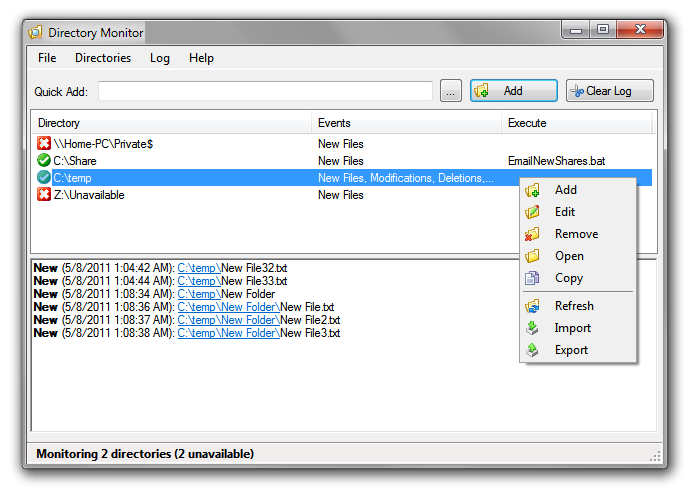Click the Events column header
Image resolution: width=689 pixels, height=490 pixels.
coord(406,123)
